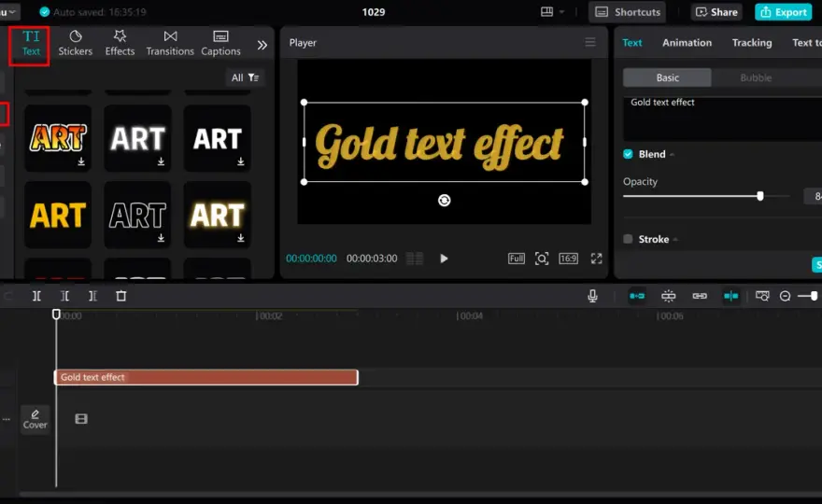Screen dimensions: 822x504
Task: Open the Stickers panel
Action: point(75,44)
